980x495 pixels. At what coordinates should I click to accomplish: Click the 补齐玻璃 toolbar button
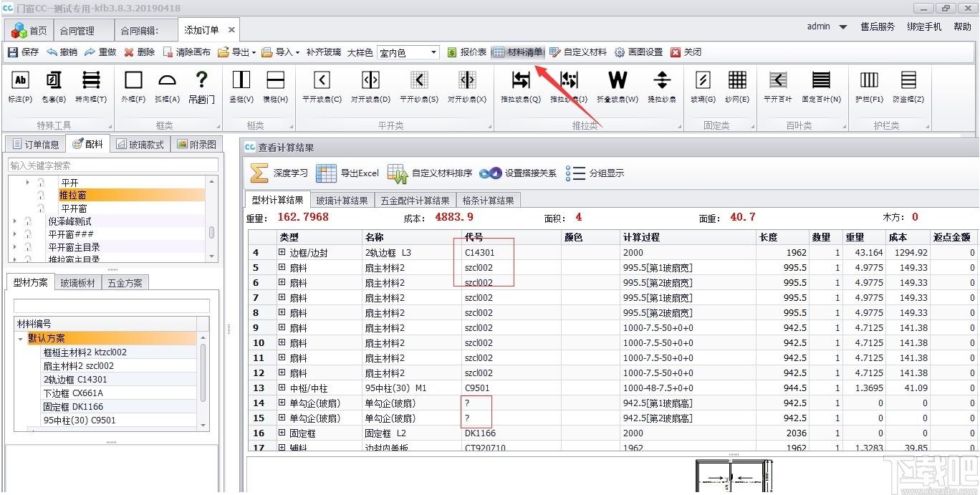pyautogui.click(x=324, y=52)
